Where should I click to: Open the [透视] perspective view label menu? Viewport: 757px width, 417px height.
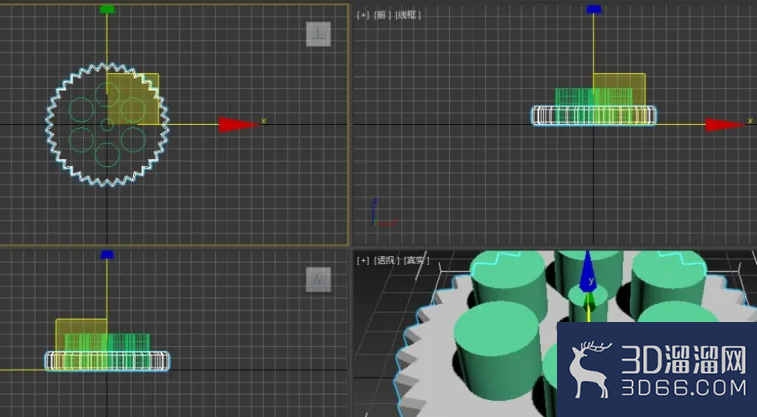coord(386,261)
